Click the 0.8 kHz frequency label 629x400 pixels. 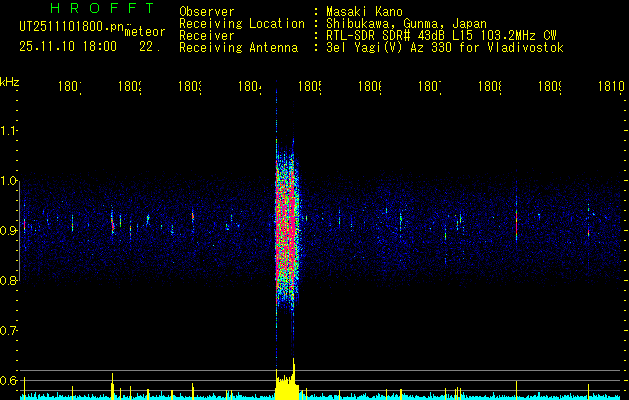coord(9,280)
